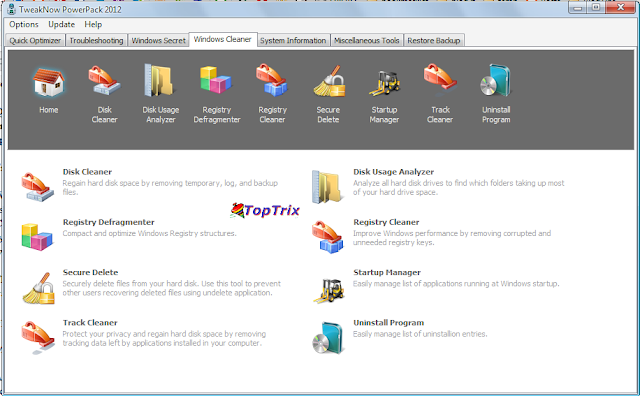Open the Disk Cleaner heading link
The height and width of the screenshot is (396, 640).
(x=87, y=172)
